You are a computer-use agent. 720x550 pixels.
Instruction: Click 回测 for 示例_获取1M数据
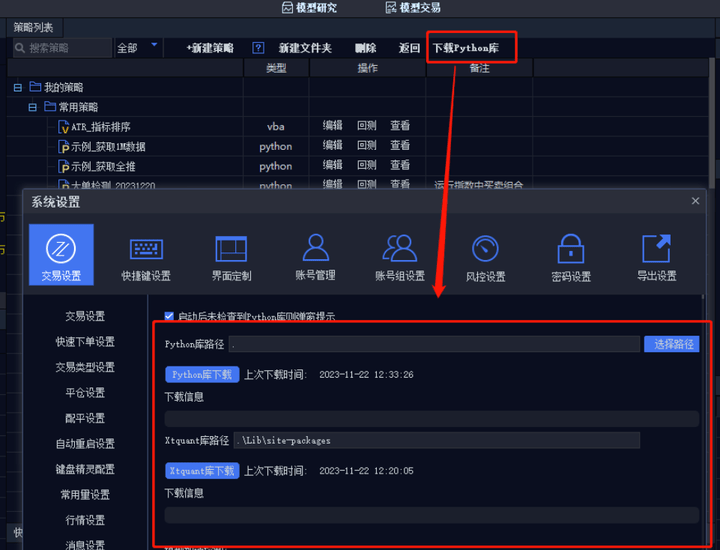pos(367,145)
